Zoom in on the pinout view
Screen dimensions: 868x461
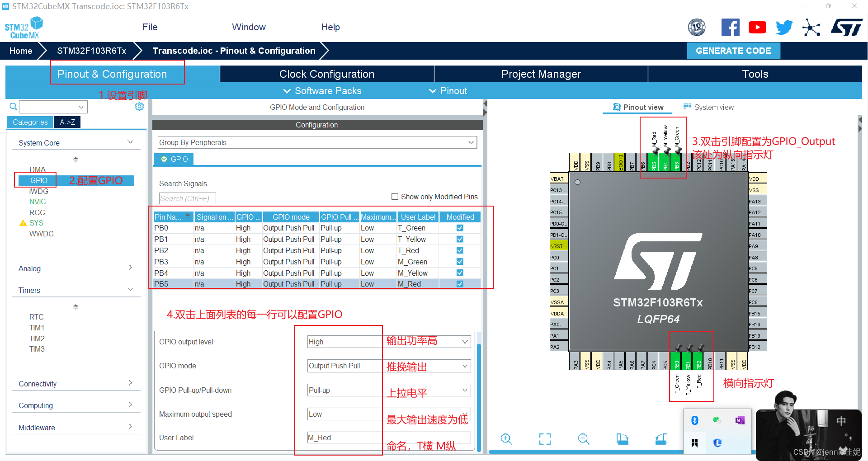click(506, 439)
